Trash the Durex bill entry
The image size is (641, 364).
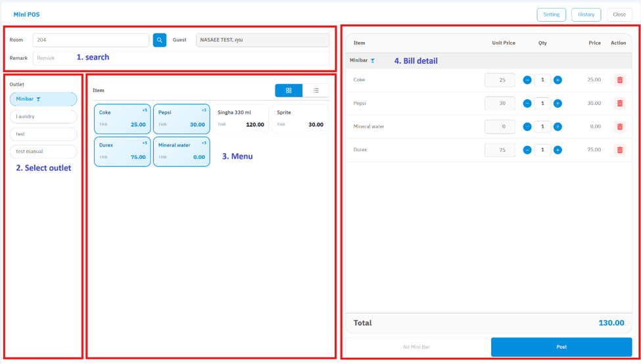620,150
